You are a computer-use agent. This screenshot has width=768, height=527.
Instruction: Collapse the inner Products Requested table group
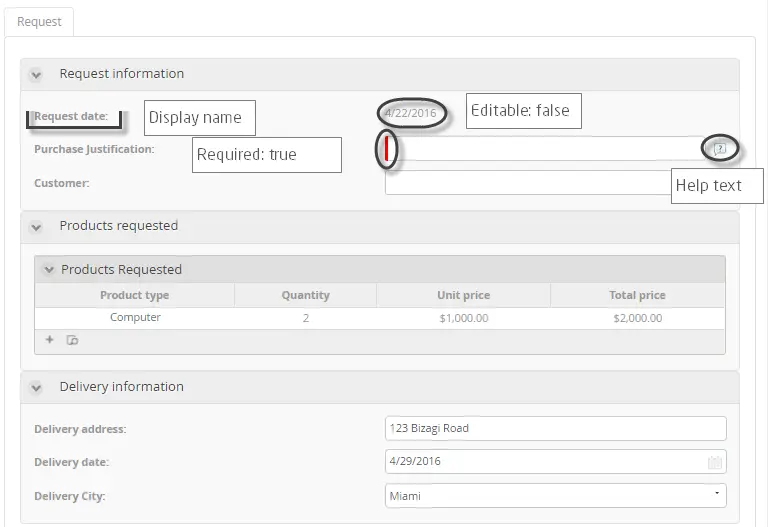point(49,269)
